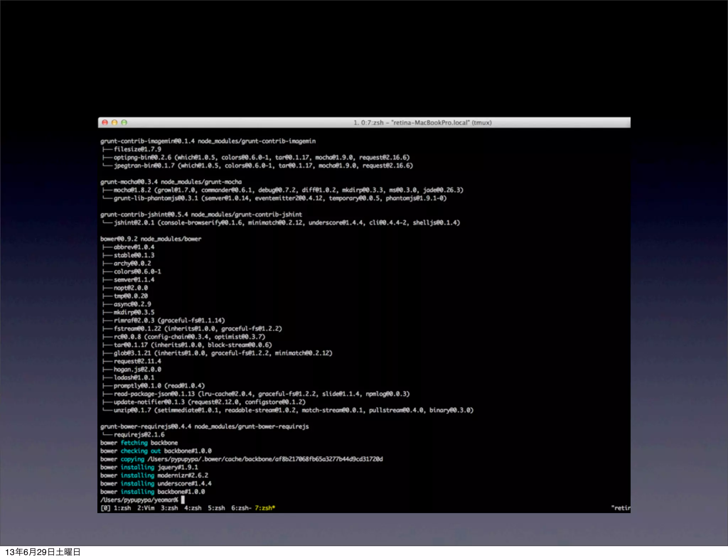This screenshot has height=560, width=728.
Task: Click highlighted active window 7:zsh*
Action: (265, 508)
